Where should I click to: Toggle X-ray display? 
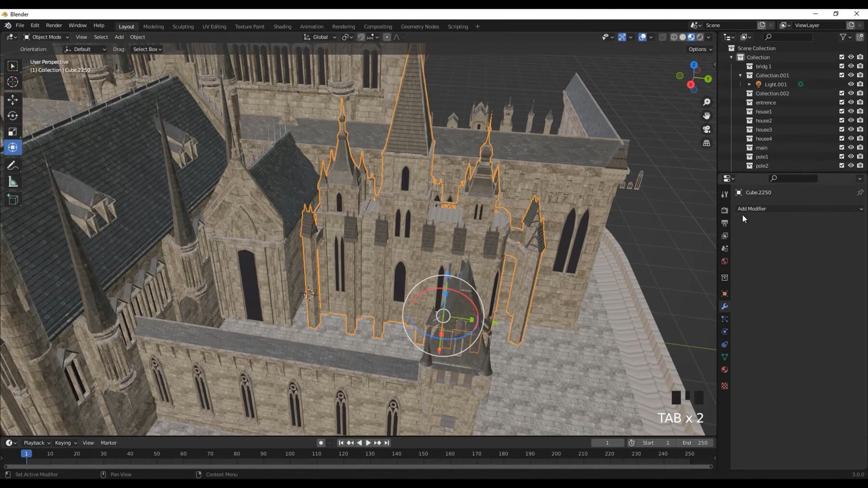coord(663,37)
